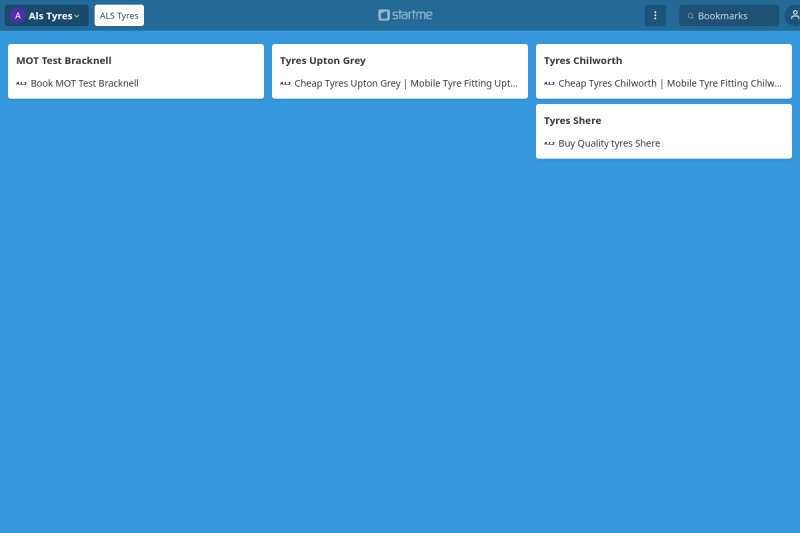Click the search magnifier icon
The height and width of the screenshot is (533, 800).
click(x=690, y=16)
